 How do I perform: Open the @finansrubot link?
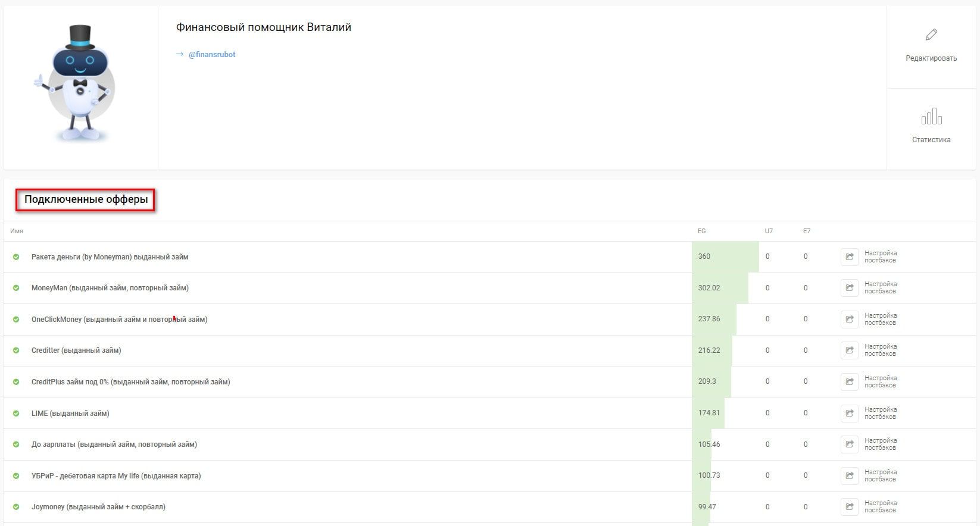point(211,54)
